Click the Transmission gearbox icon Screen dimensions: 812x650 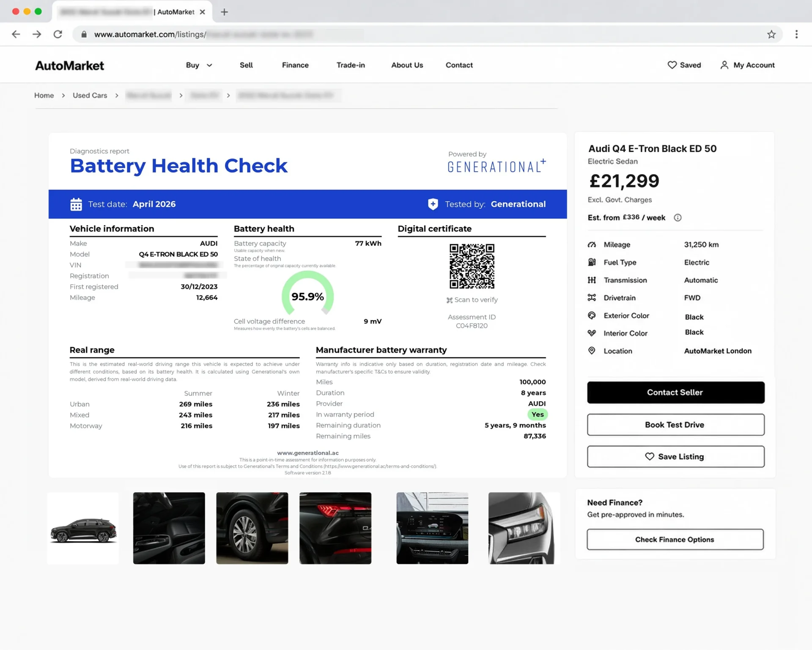(592, 280)
